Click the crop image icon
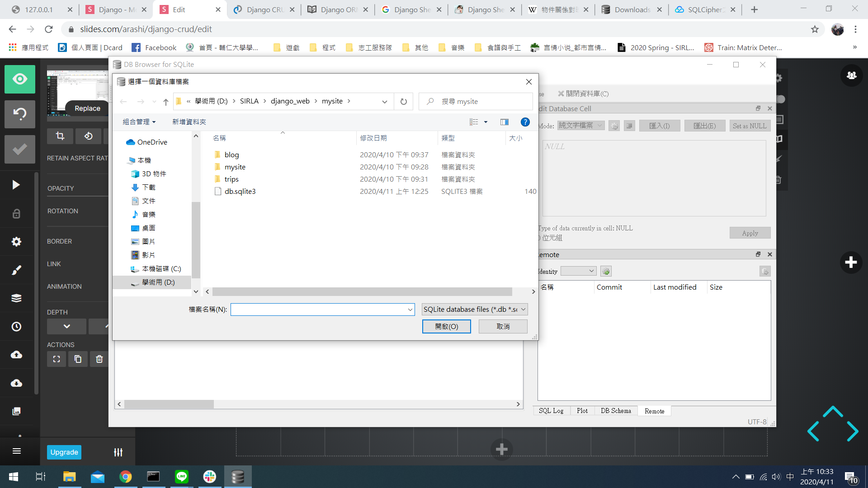Viewport: 868px width, 488px height. 60,136
